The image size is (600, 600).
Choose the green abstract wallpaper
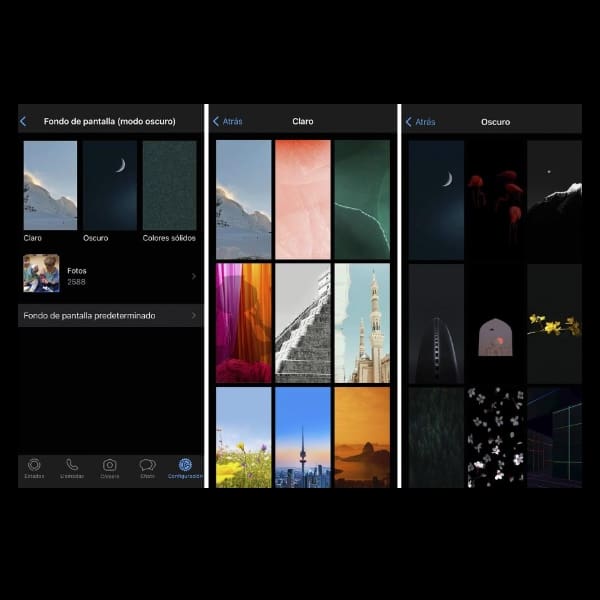(362, 200)
